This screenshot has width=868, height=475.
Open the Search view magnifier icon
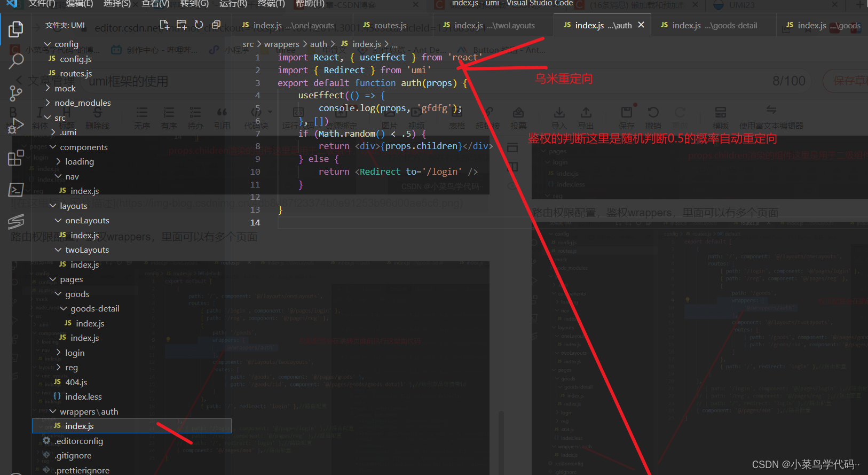(16, 61)
